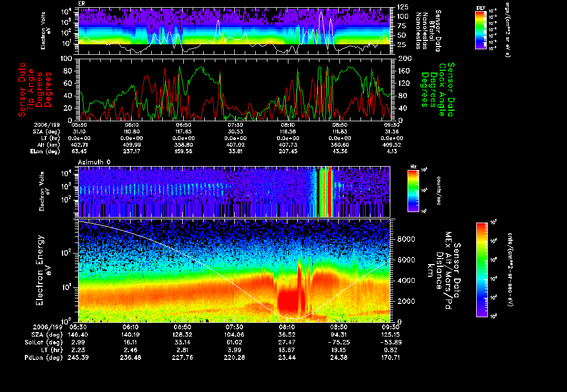Image resolution: width=567 pixels, height=392 pixels.
Task: Click the 125 tick on BTotal axis
Action: 403,7
